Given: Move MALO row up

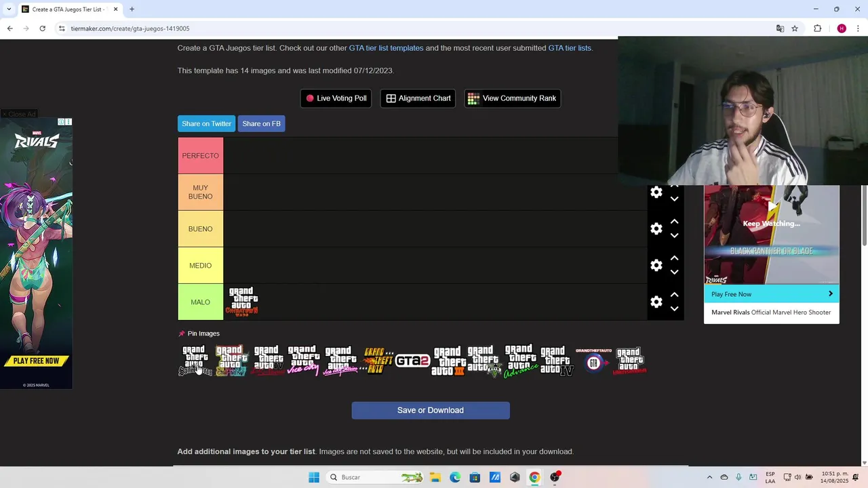Looking at the screenshot, I should click(x=674, y=295).
